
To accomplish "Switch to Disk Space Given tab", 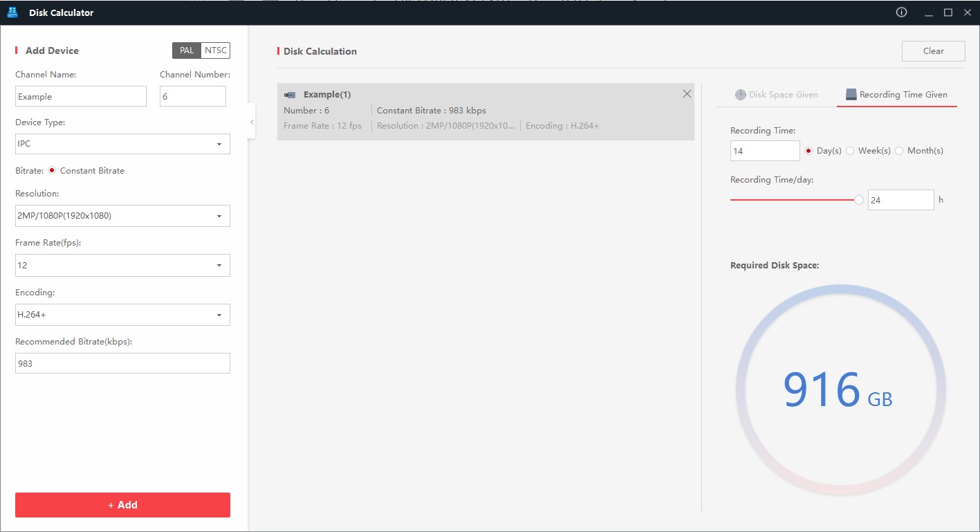I will click(x=776, y=95).
